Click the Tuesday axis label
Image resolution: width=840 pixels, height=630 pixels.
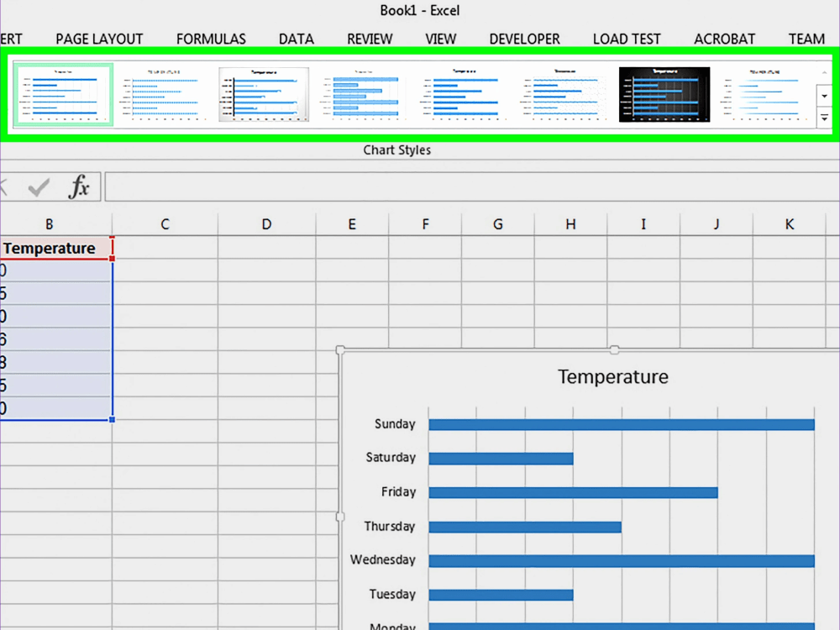(392, 594)
